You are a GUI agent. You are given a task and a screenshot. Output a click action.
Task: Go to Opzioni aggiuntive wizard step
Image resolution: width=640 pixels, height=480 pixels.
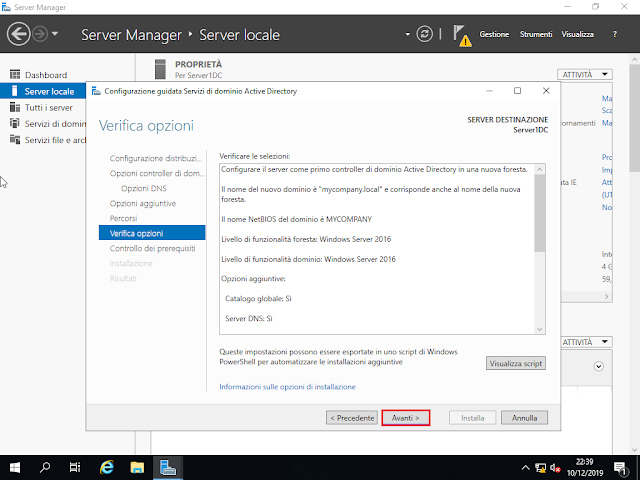point(143,203)
